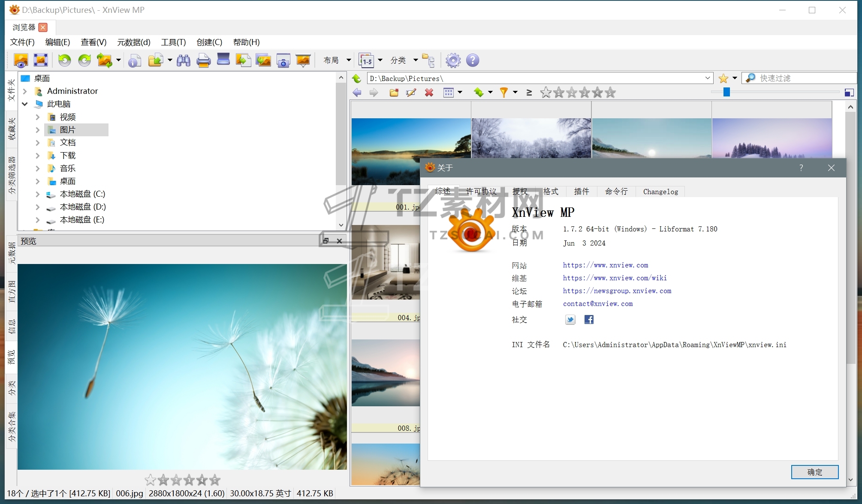This screenshot has width=862, height=504.
Task: Close the 浏览器 tab with red X
Action: (43, 27)
